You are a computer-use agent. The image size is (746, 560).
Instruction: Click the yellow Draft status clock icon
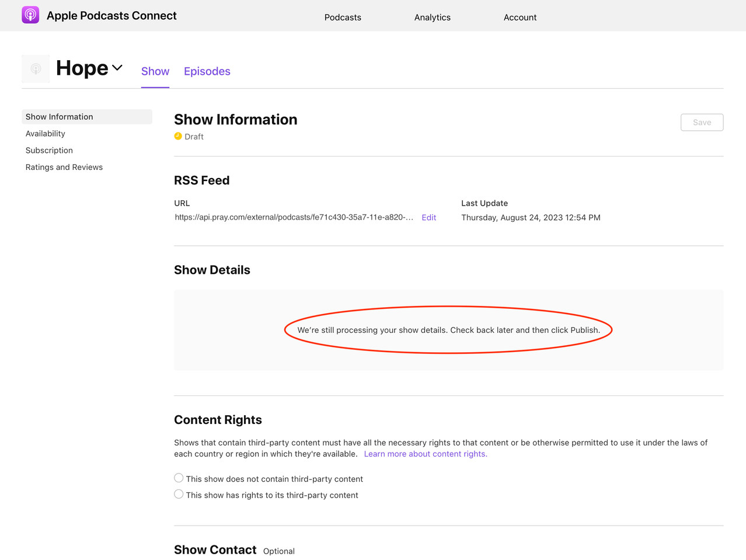[x=177, y=136]
